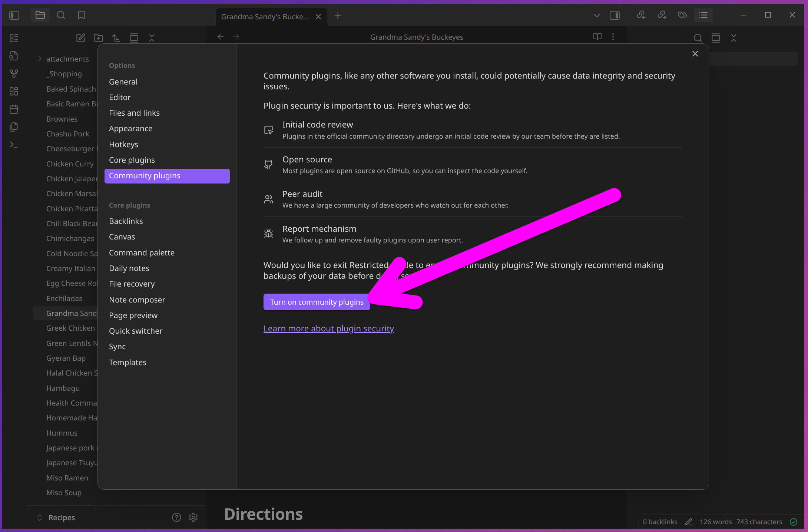
Task: Open command palette terminal icon
Action: pyautogui.click(x=14, y=145)
